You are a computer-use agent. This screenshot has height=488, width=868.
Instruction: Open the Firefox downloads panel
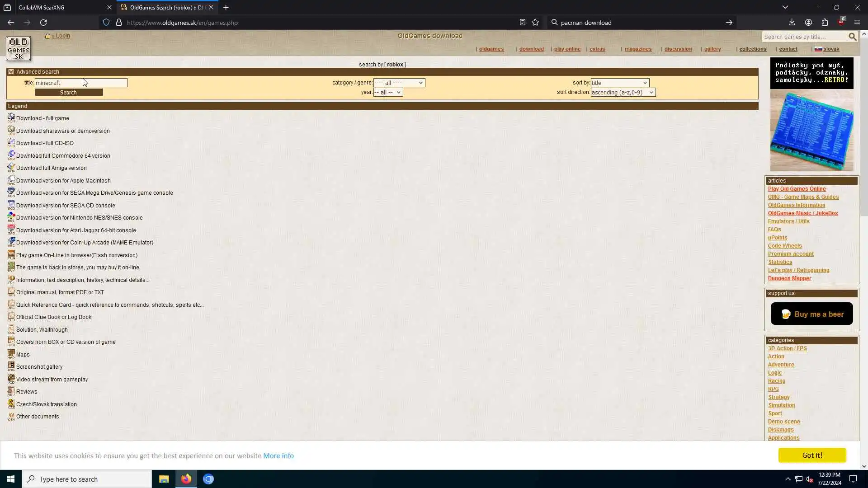[x=792, y=23]
